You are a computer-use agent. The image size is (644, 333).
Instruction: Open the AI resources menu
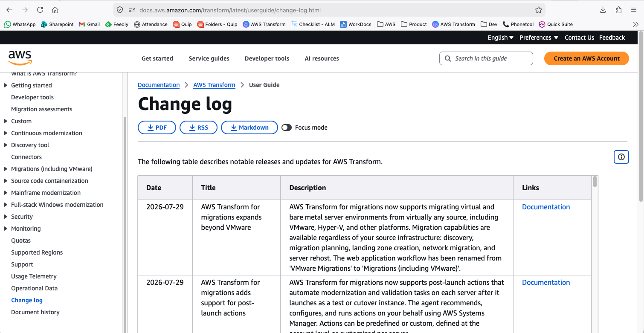click(x=322, y=58)
